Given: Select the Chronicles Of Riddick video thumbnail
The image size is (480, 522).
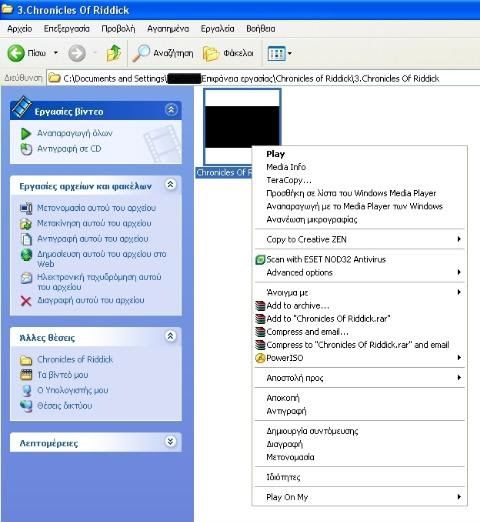Looking at the screenshot, I should tap(242, 127).
